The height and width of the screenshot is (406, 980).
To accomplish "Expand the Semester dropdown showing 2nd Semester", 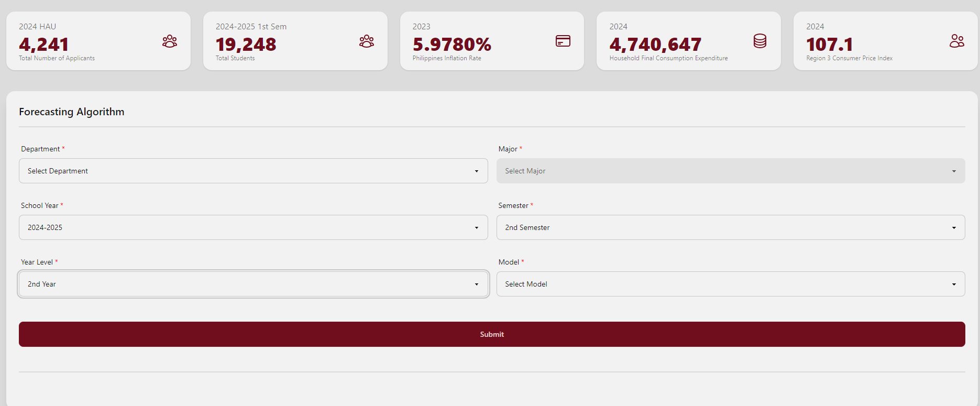I will (x=730, y=227).
